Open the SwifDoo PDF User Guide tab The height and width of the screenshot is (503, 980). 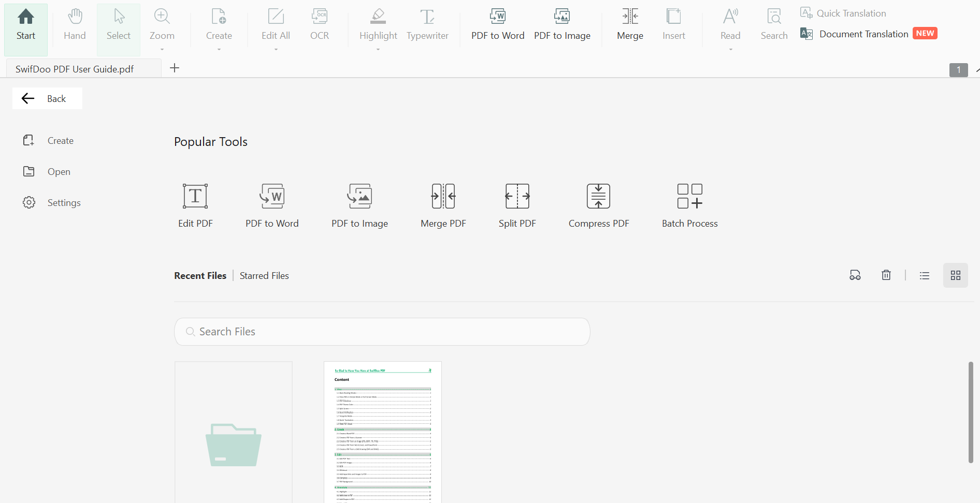click(75, 68)
